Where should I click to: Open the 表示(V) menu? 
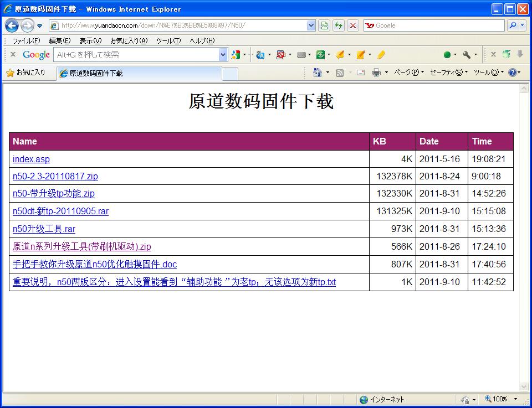click(90, 41)
